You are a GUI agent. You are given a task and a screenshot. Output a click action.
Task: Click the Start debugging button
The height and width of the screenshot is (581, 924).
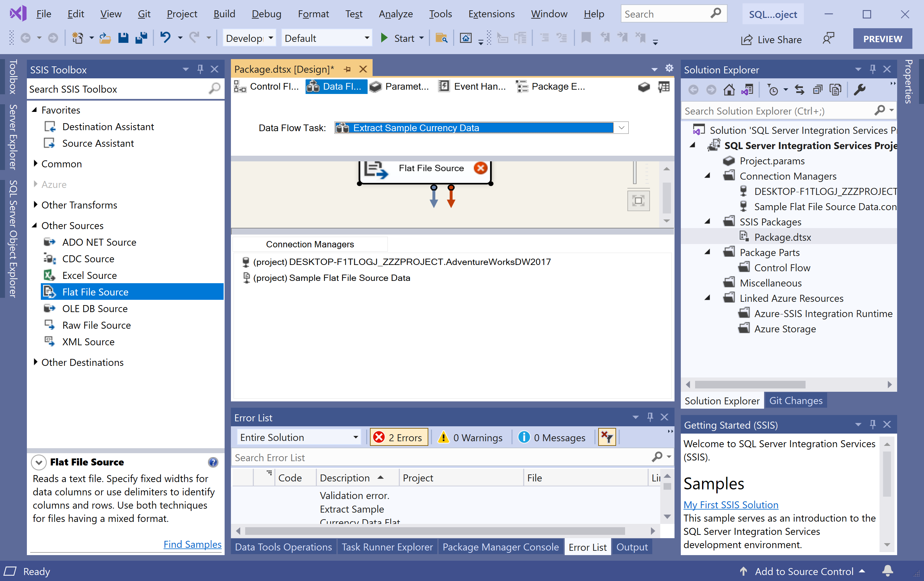click(x=398, y=38)
